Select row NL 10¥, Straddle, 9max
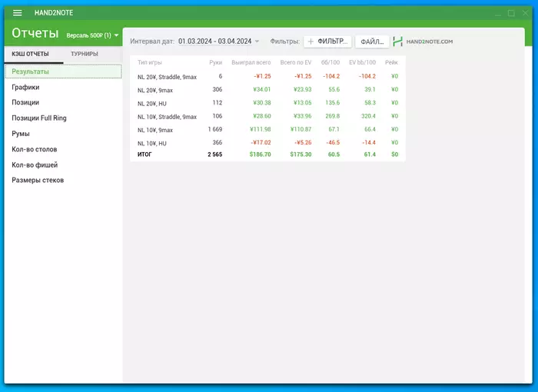 click(267, 116)
